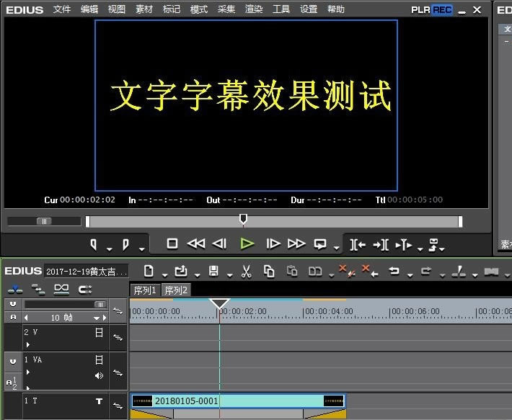Click the preview position slider handle

243,219
